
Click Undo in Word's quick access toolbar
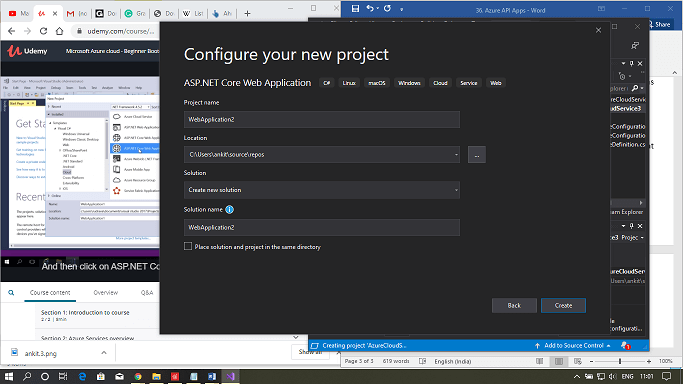tap(370, 8)
